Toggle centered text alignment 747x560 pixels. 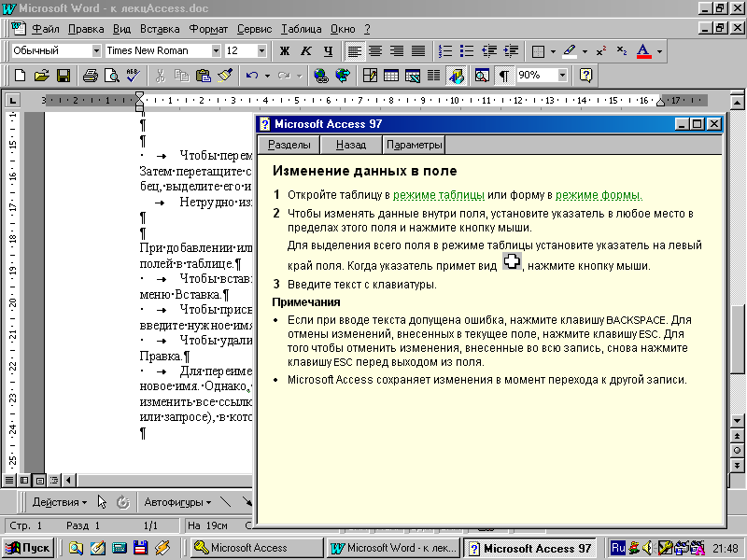tap(375, 50)
